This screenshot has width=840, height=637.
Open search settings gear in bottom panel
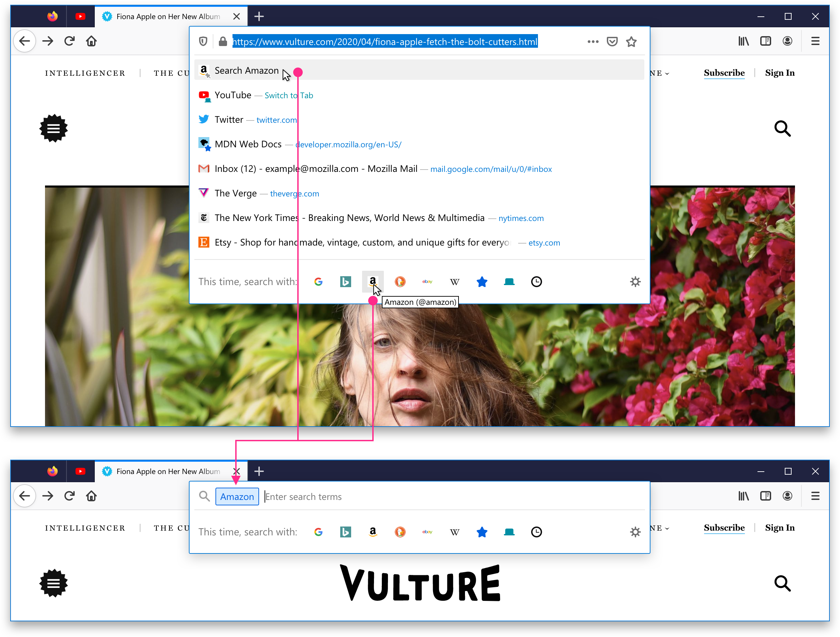coord(635,532)
